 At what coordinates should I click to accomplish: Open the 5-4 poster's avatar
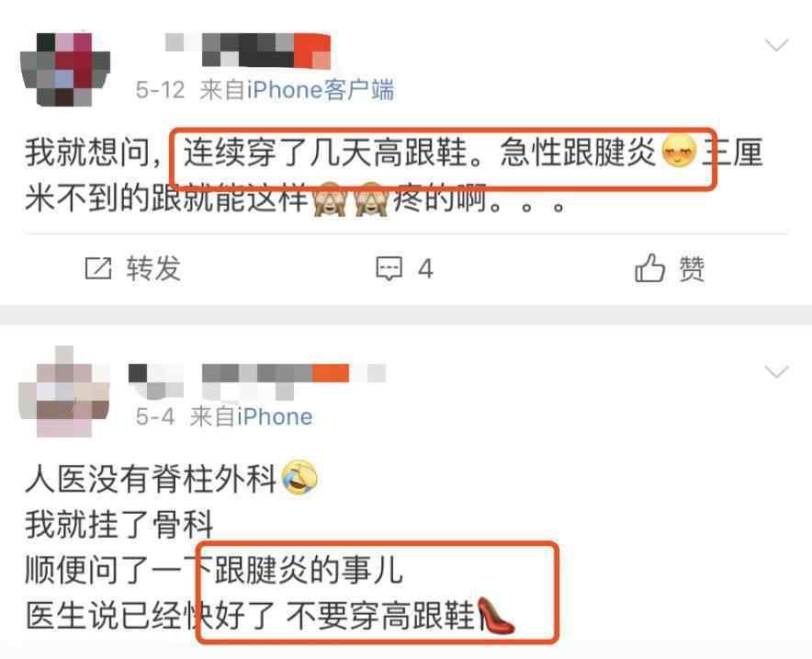click(x=64, y=392)
